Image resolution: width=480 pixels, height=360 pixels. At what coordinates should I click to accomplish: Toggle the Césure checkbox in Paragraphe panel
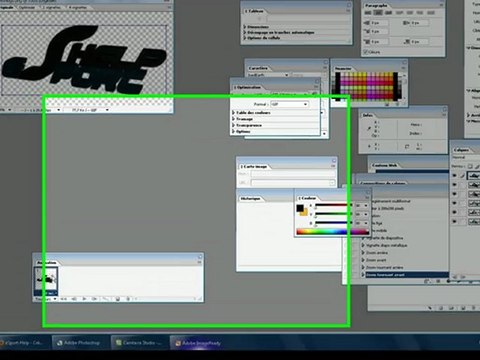[x=366, y=52]
